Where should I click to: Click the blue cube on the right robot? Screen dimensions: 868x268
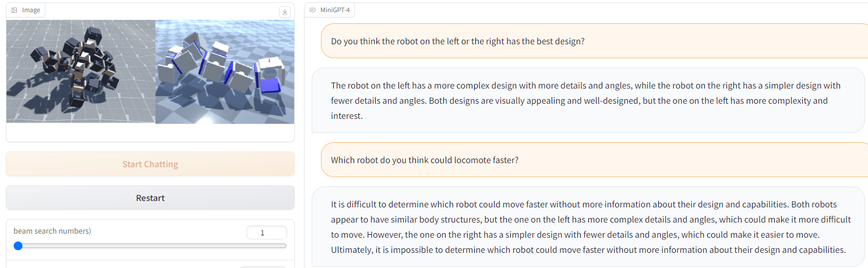[x=270, y=85]
